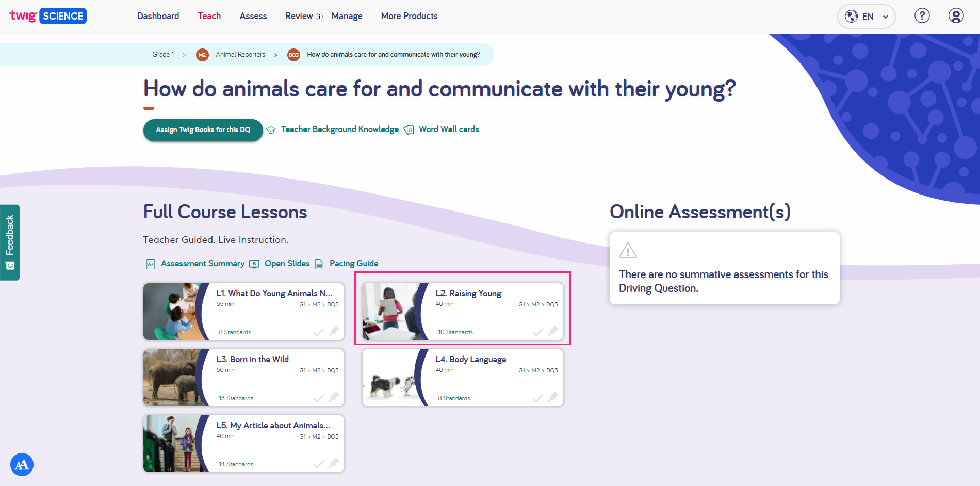
Task: Pin the L4 Body Language lesson
Action: (553, 397)
